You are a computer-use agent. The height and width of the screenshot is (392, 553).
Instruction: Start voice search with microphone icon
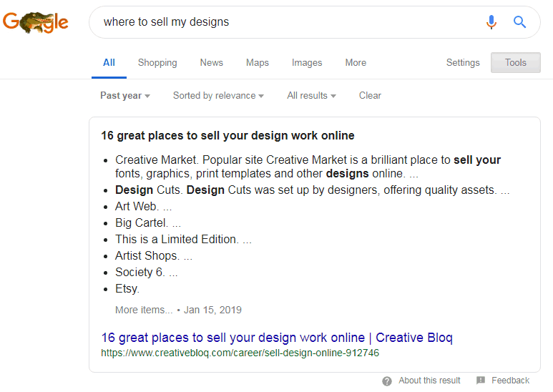[x=491, y=22]
